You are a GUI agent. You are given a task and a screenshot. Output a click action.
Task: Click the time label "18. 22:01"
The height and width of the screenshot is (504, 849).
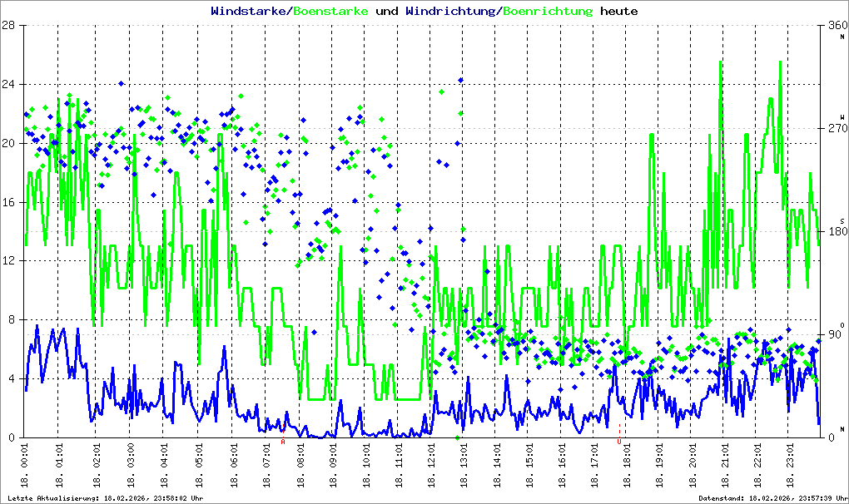[757, 466]
